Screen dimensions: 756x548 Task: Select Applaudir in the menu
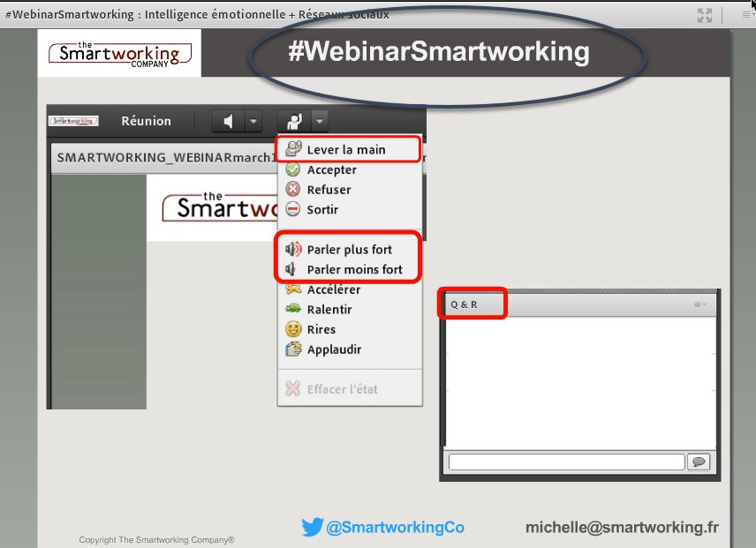coord(349,349)
